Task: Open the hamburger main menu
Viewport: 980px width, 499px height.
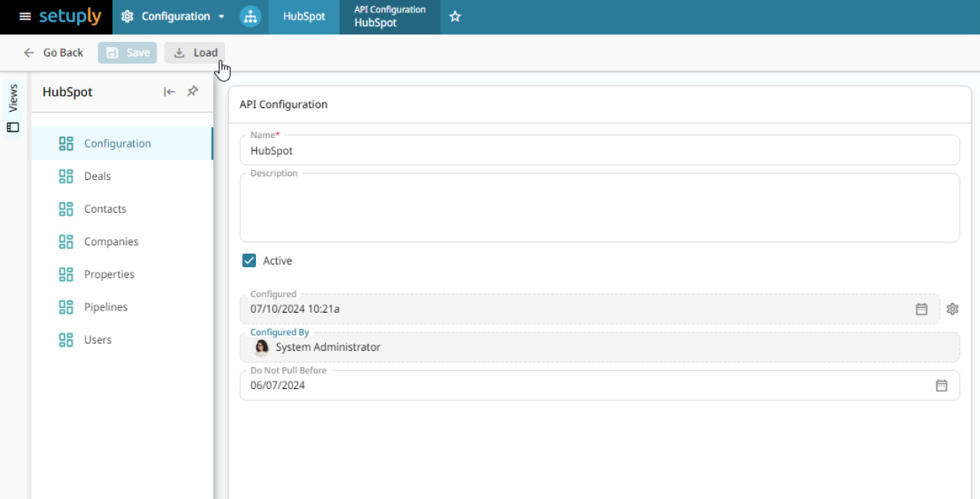Action: pos(25,16)
